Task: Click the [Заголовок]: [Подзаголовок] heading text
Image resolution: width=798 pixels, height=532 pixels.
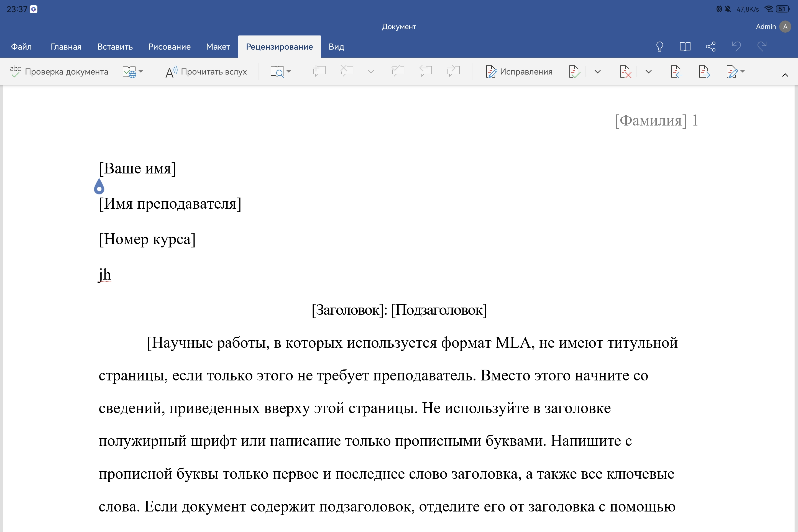Action: pos(399,310)
